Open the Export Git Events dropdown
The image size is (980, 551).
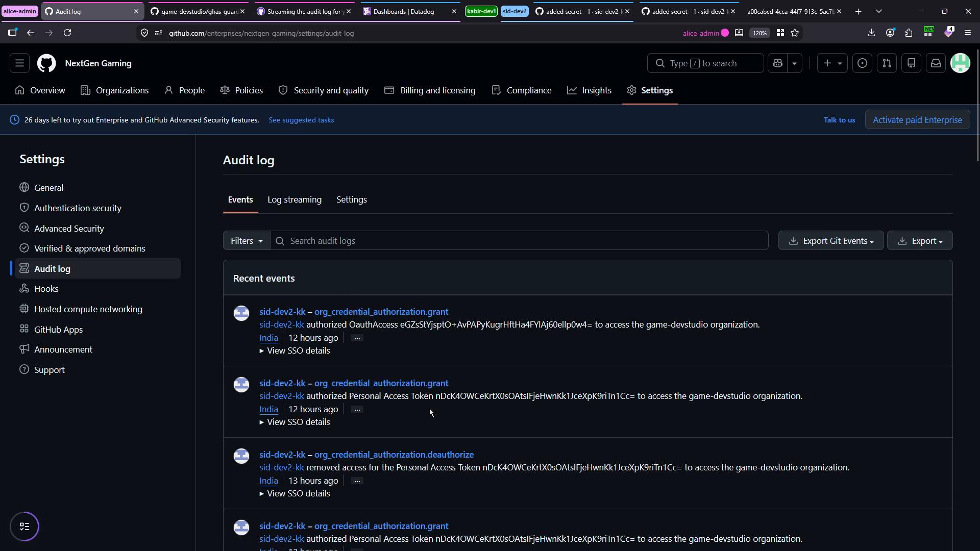(830, 241)
